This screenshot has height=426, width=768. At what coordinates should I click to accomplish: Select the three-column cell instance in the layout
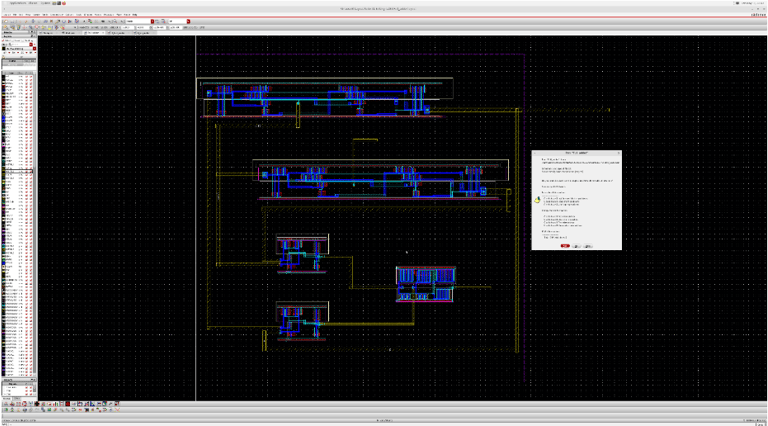tap(425, 284)
